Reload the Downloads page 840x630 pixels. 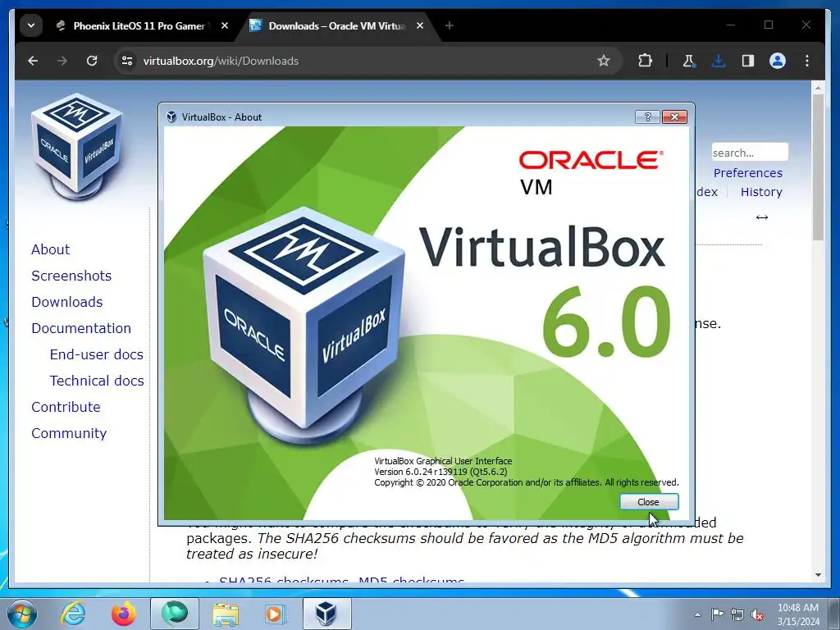92,61
